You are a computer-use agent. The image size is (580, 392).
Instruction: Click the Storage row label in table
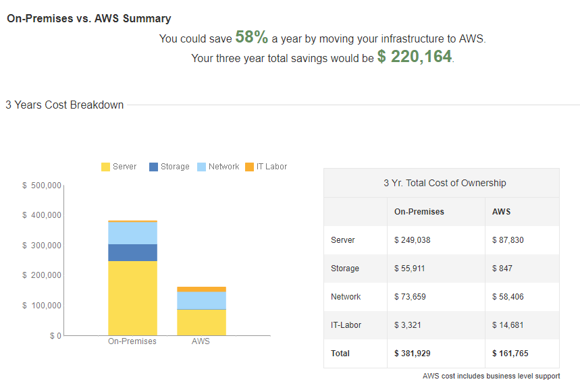point(345,269)
